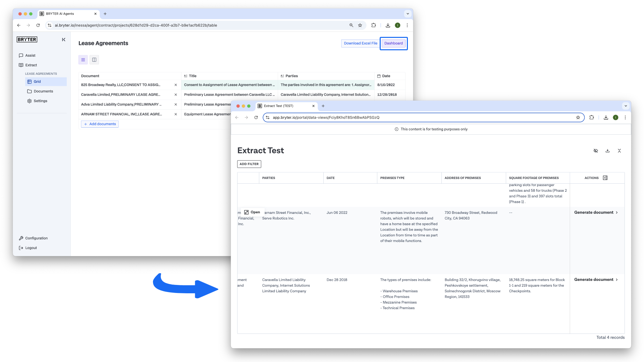Open downloads icon in Extract Test browser toolbar
Viewport: 644px width, 362px height.
606,117
